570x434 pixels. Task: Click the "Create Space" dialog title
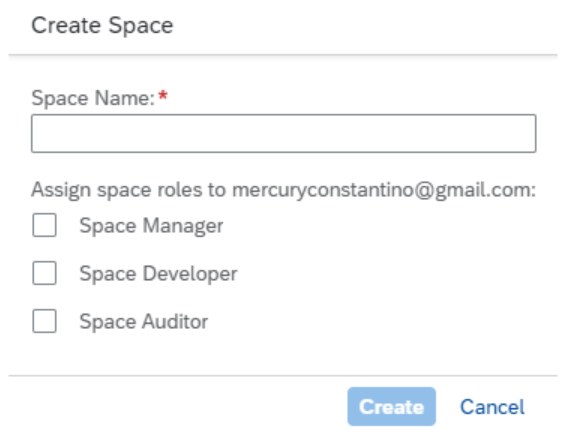pyautogui.click(x=102, y=25)
